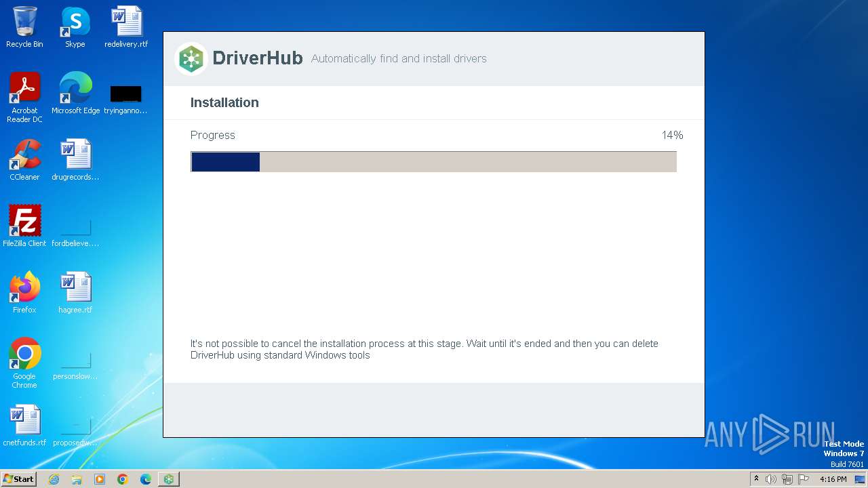868x488 pixels.
Task: Show hidden system tray icons
Action: (x=756, y=479)
